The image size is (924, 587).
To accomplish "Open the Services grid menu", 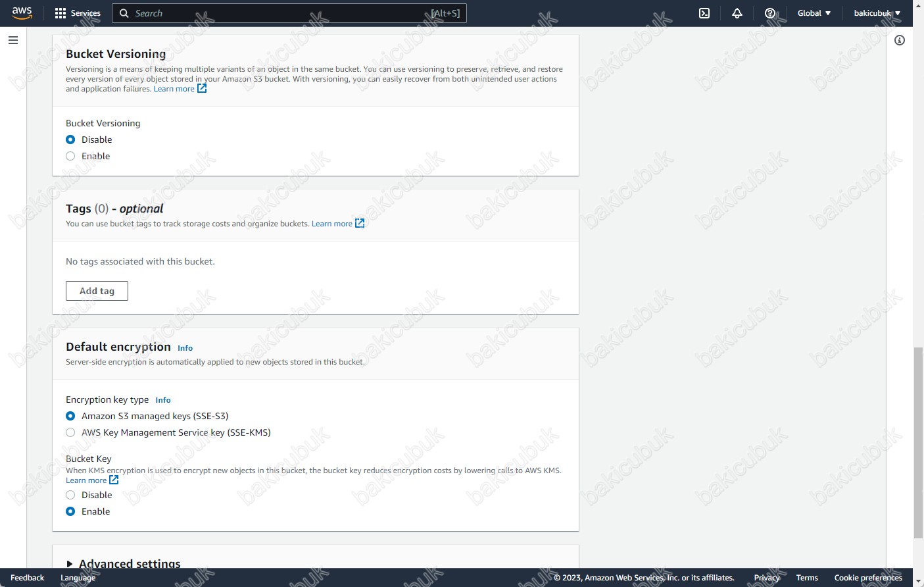I will point(61,13).
